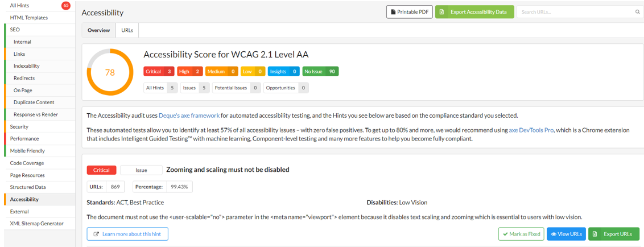Viewport: 644px width, 247px height.
Task: Click the search magnifier icon
Action: pyautogui.click(x=637, y=12)
